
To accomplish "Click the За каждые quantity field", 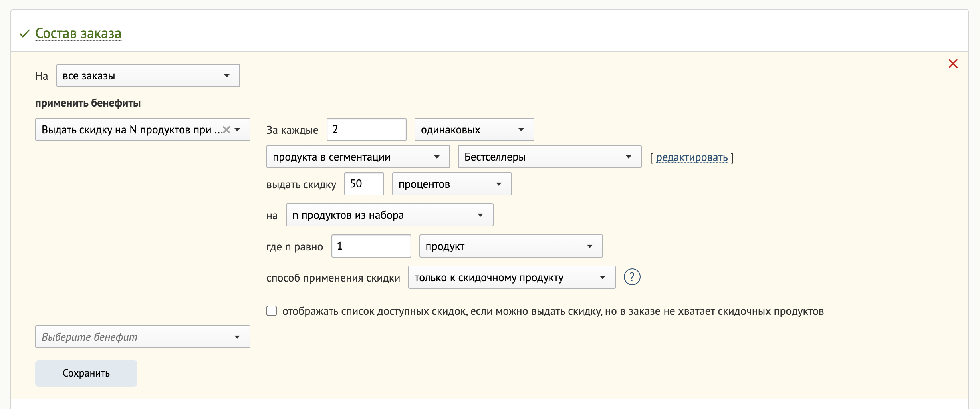I will (366, 129).
